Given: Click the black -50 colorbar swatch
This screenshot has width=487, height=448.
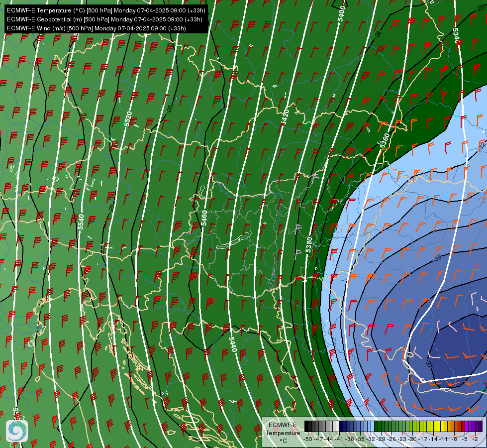Looking at the screenshot, I should (306, 426).
